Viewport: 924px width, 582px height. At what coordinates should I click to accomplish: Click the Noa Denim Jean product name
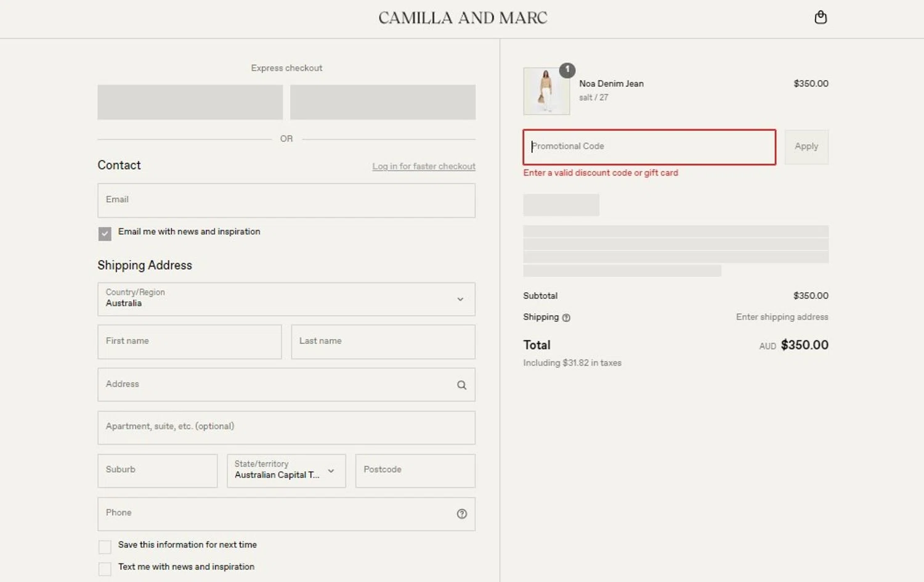[611, 84]
